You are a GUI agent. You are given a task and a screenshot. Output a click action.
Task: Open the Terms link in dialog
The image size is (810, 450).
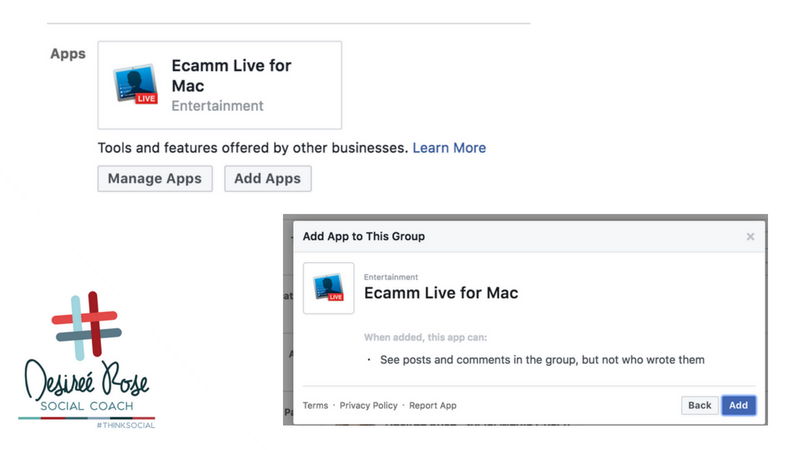[x=315, y=406]
